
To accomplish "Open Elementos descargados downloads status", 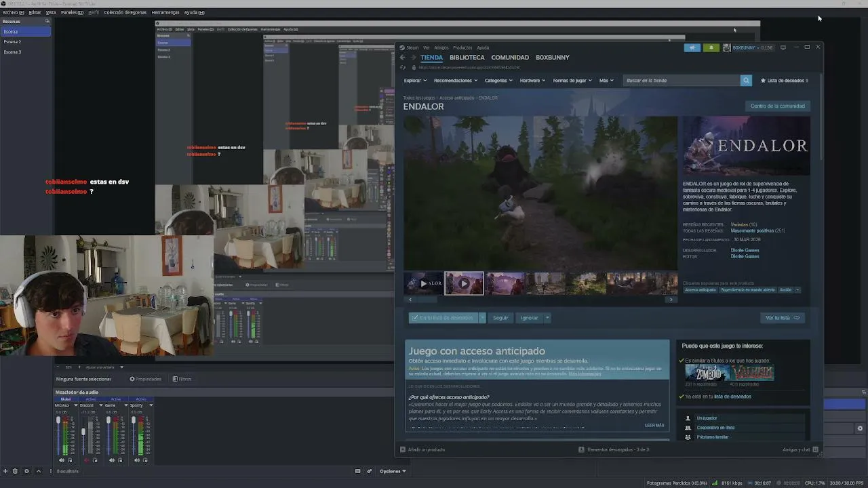I will coord(614,449).
